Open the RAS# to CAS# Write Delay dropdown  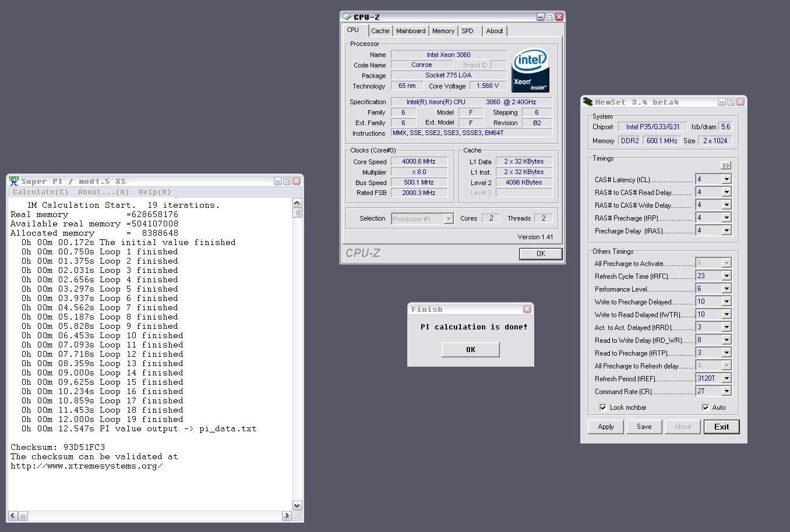point(726,205)
